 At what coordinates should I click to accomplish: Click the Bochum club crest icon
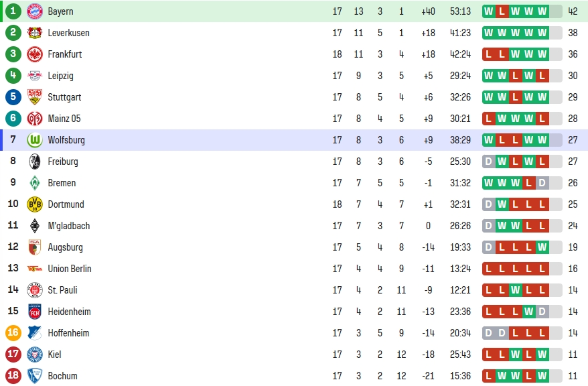pos(35,376)
